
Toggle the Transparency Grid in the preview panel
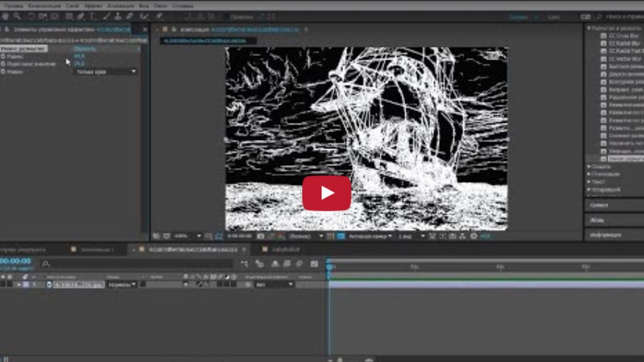click(x=166, y=236)
